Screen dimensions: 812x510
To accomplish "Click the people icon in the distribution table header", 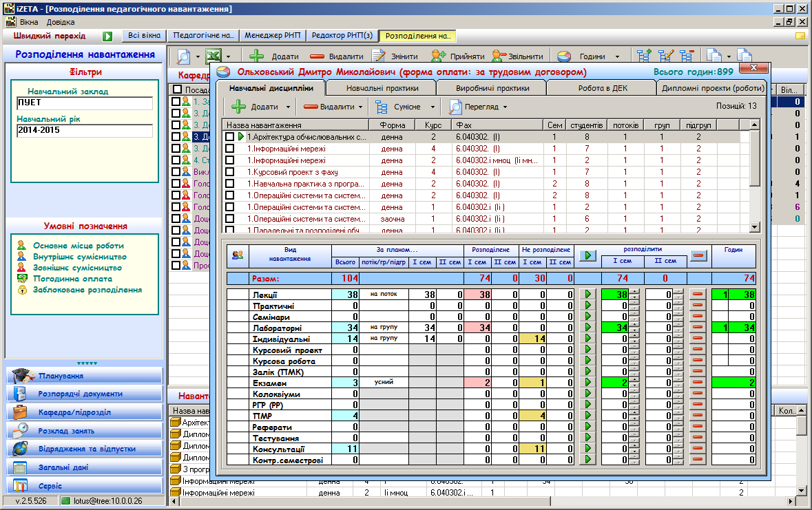I will (238, 255).
